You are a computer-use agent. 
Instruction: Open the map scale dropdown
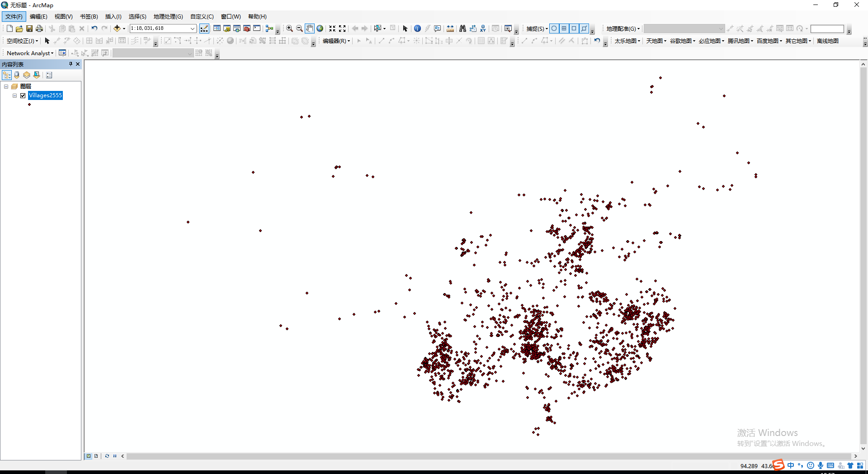click(192, 28)
